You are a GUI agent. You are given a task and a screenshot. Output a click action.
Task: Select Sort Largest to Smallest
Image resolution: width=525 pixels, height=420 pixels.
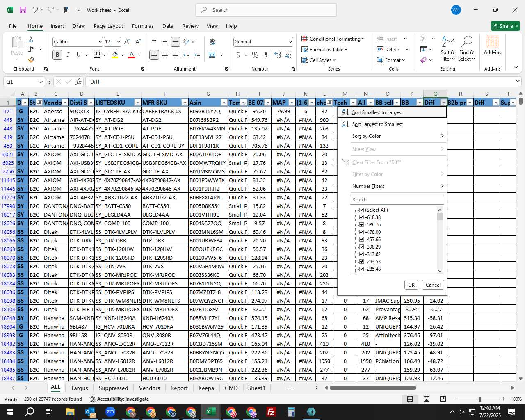[392, 124]
